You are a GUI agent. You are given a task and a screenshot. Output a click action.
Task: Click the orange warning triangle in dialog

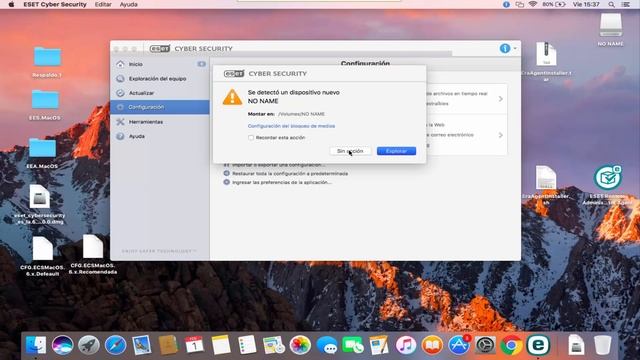[x=232, y=97]
